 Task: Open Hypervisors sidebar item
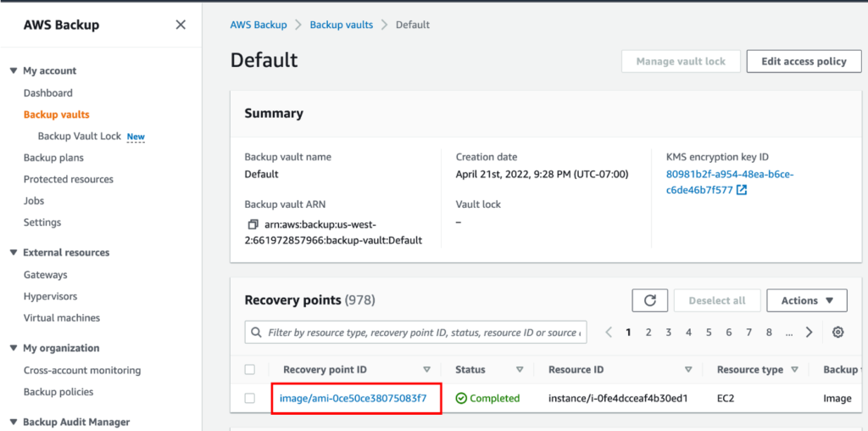pos(50,296)
